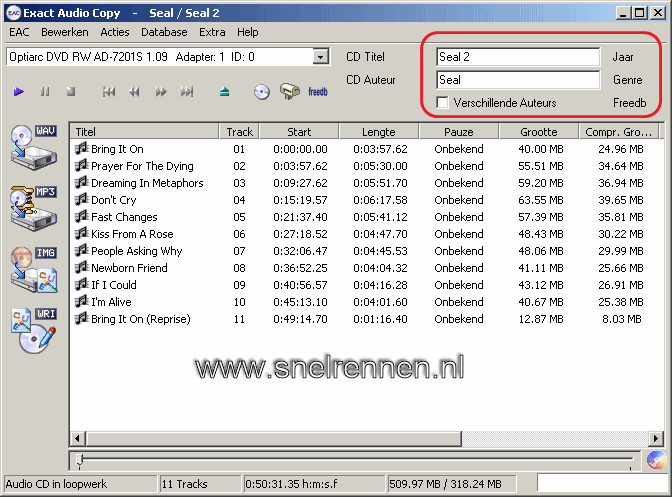Click the EAC title bar logo
The width and height of the screenshot is (672, 497).
13,13
